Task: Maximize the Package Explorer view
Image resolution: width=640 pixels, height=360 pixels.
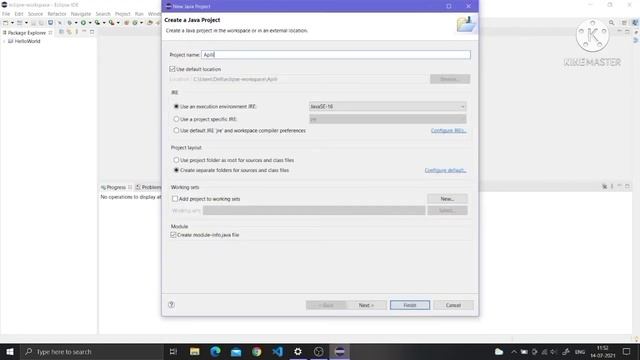Action: pos(92,32)
